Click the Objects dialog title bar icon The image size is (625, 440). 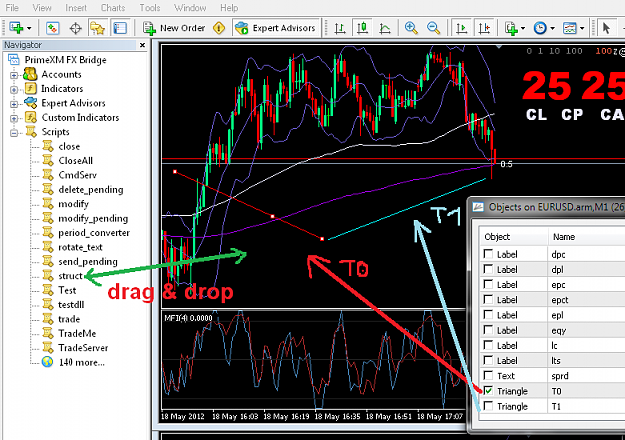(x=478, y=207)
